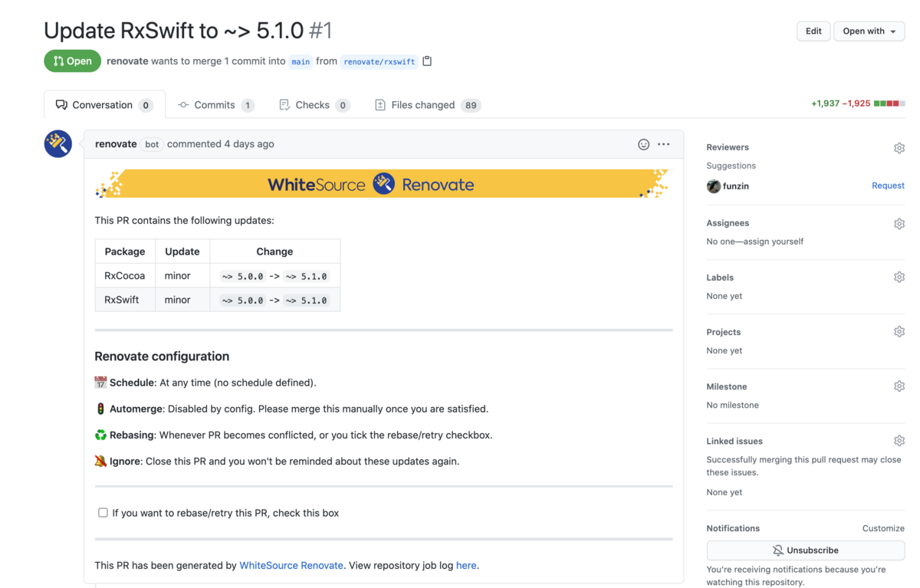This screenshot has height=588, width=920.
Task: Click funzin reviewer avatar
Action: click(x=713, y=186)
